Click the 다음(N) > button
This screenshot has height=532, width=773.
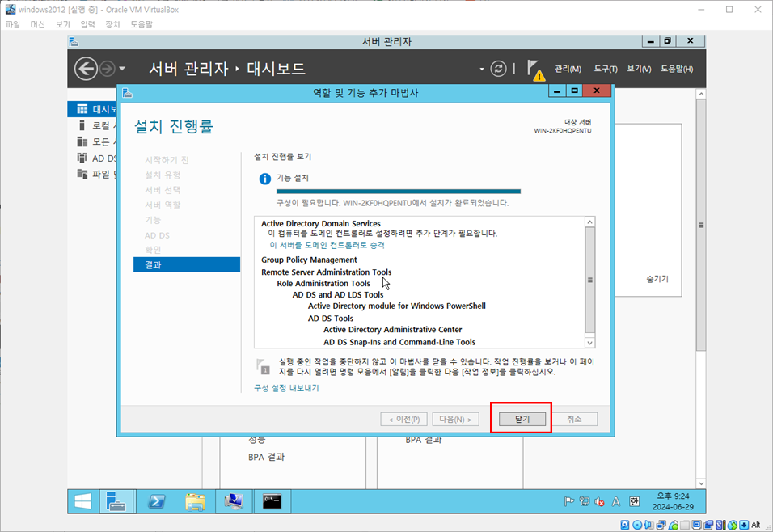(455, 419)
